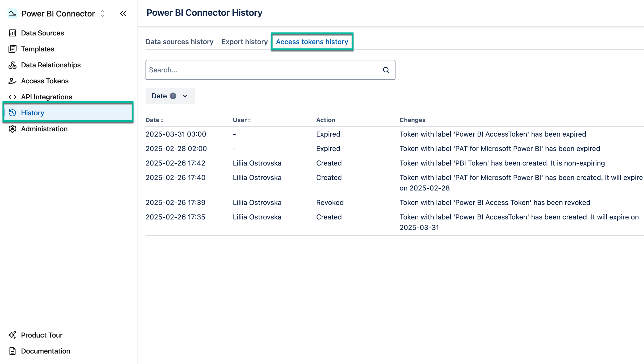Open the Administration gear icon

click(12, 129)
